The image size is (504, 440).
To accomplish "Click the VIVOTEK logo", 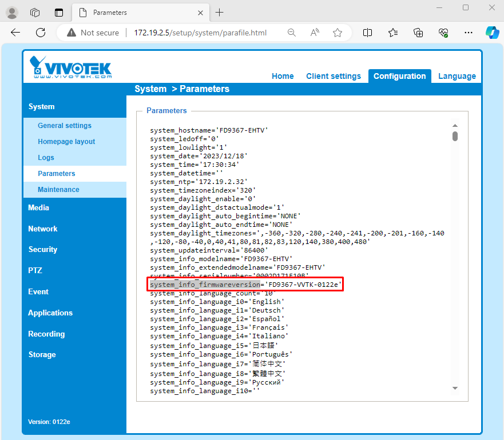I will [65, 66].
